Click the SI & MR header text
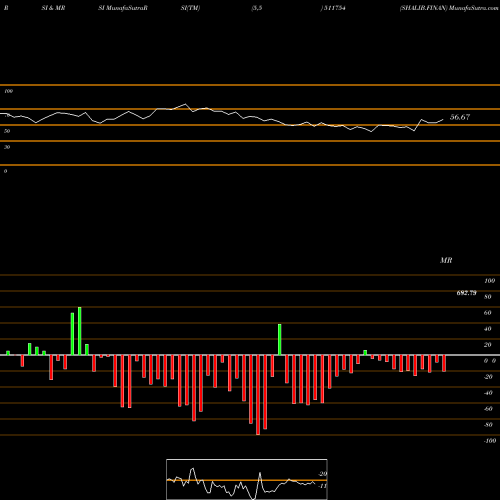500x500 pixels. pyautogui.click(x=53, y=8)
